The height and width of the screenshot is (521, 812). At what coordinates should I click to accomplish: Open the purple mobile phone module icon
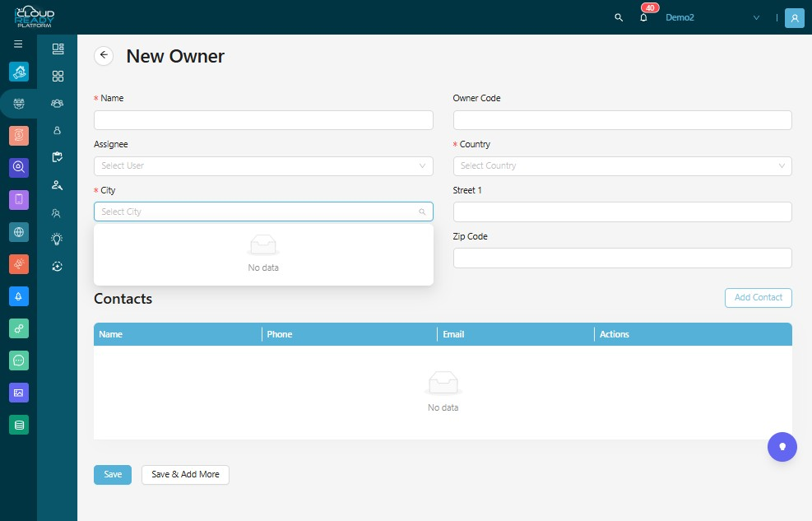coord(19,200)
